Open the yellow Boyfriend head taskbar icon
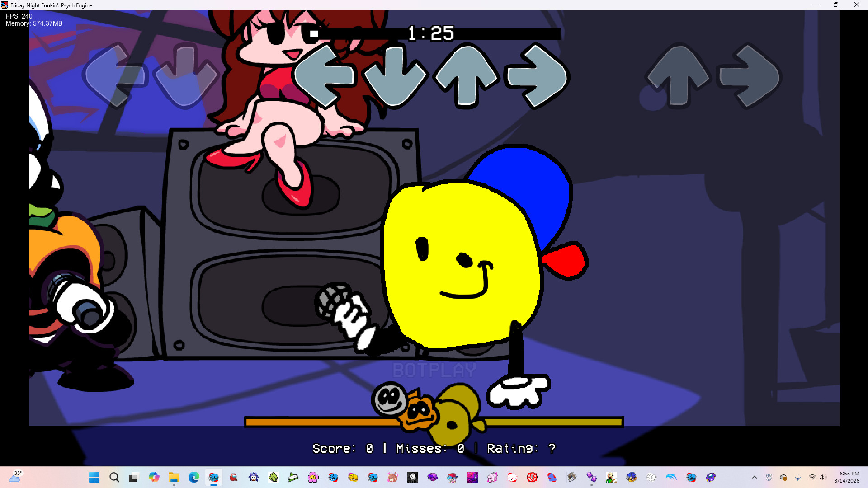This screenshot has height=488, width=868. pyautogui.click(x=353, y=477)
